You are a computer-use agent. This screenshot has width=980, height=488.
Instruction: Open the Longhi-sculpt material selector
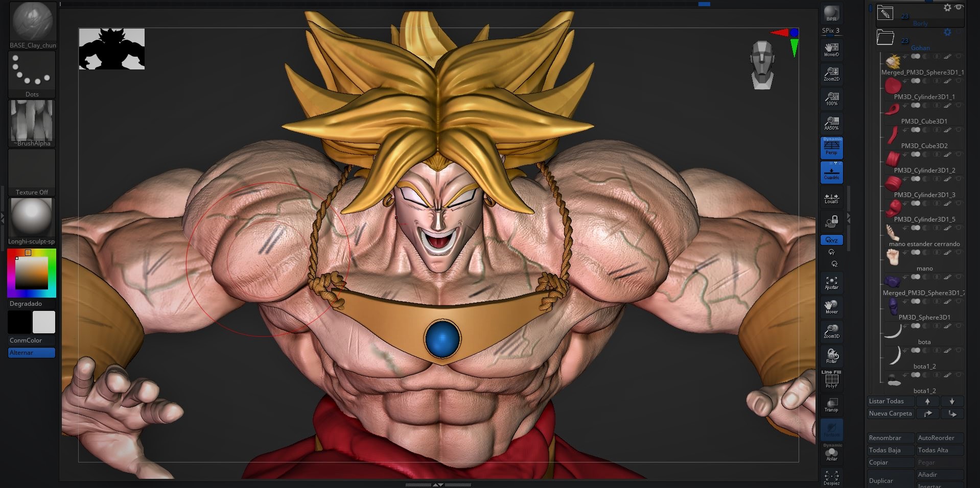(x=32, y=222)
